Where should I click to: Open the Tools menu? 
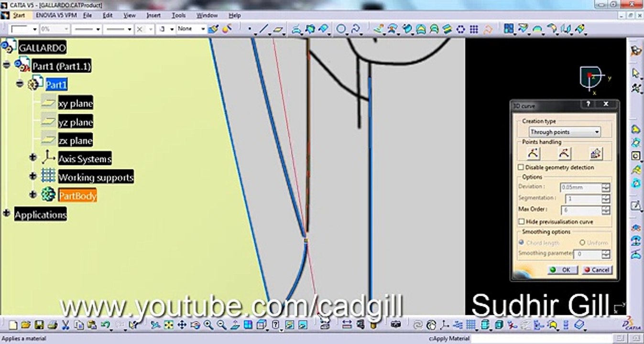pyautogui.click(x=179, y=15)
